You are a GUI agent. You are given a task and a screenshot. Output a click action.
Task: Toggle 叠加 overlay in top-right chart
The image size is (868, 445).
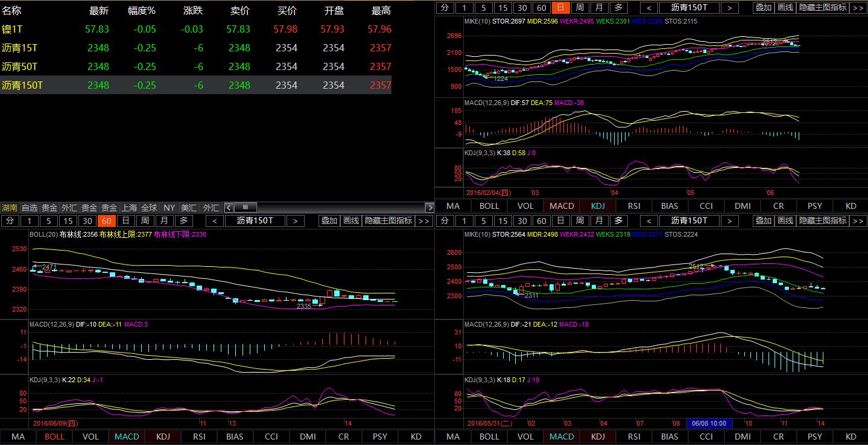[x=763, y=7]
